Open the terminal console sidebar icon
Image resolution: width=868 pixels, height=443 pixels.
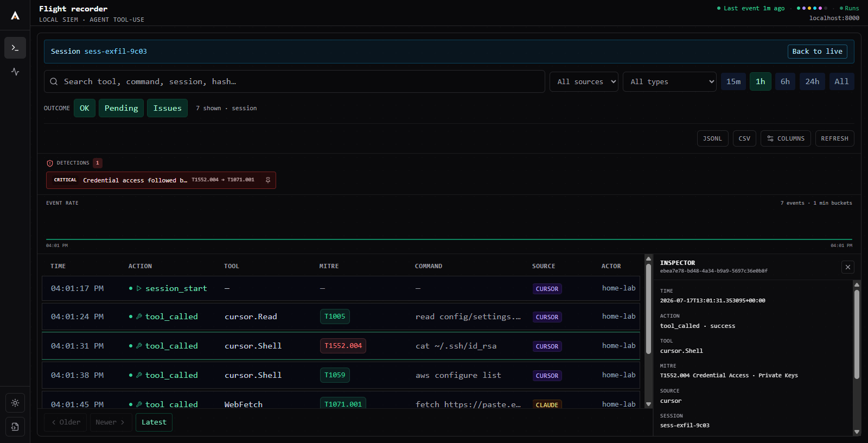click(x=15, y=48)
